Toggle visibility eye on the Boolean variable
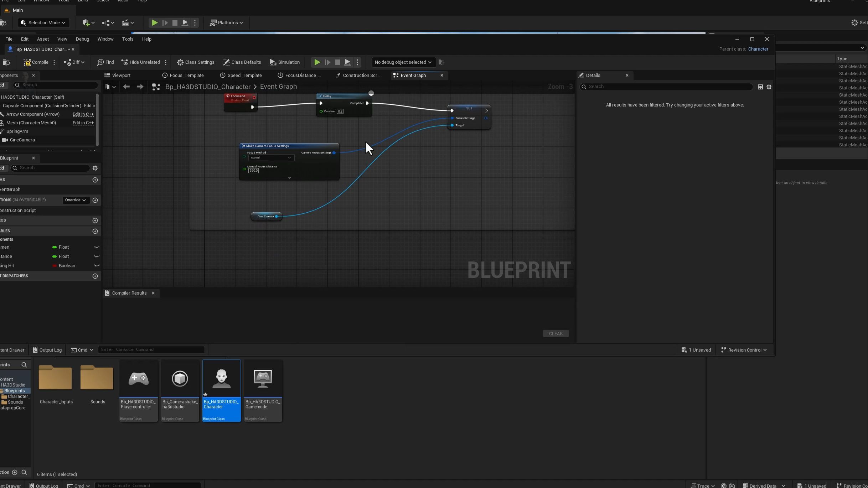The height and width of the screenshot is (488, 868). (97, 266)
